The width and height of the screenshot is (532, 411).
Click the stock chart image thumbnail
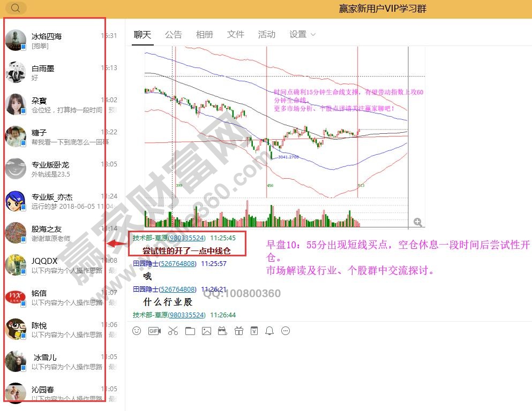tap(276, 136)
